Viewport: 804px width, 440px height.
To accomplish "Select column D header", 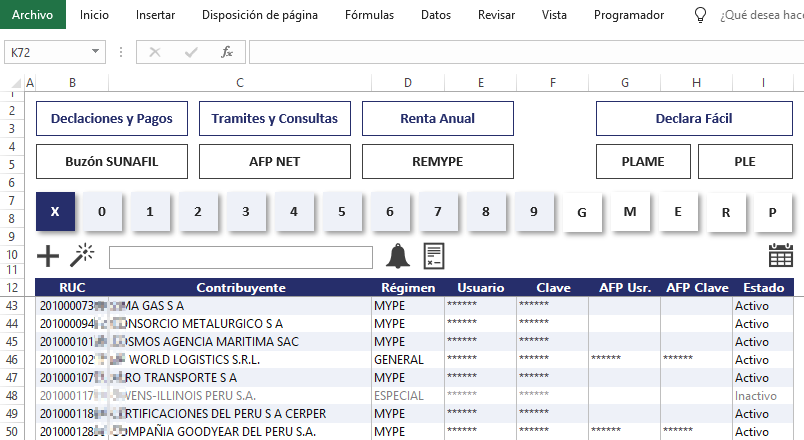I will click(x=408, y=83).
